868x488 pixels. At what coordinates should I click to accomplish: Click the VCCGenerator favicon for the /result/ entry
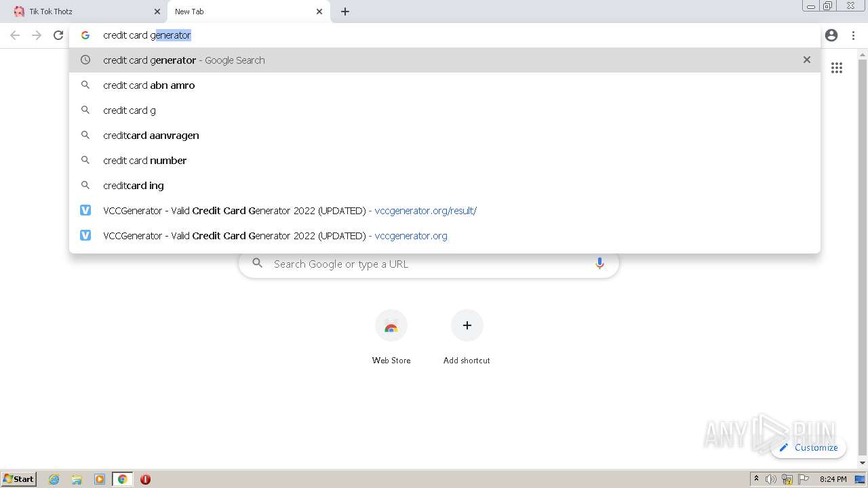(x=85, y=210)
